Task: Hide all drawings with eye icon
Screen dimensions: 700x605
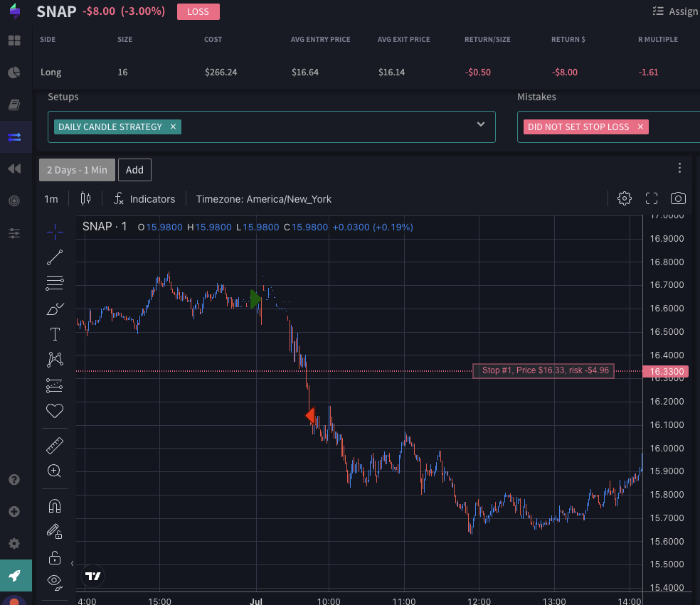Action: tap(55, 582)
